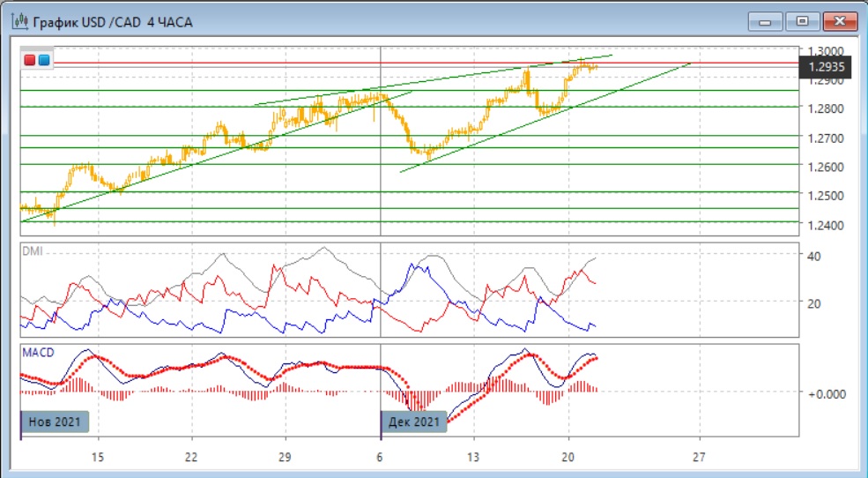Jump to the Дек 2021 month marker
Screen dimensions: 868x478
point(413,422)
